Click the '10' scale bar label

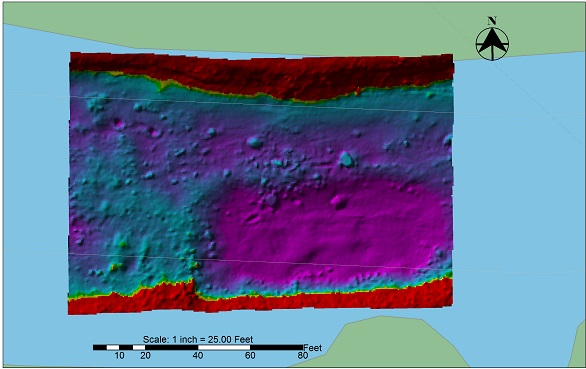click(x=119, y=356)
